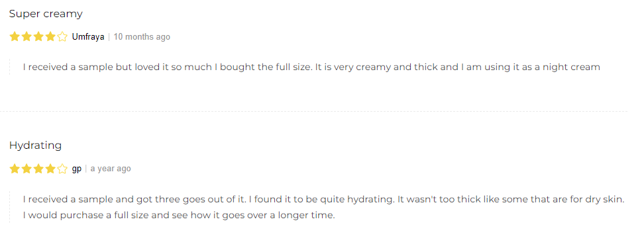
Task: Select the 'Super creamy' review title
Action: [x=46, y=14]
